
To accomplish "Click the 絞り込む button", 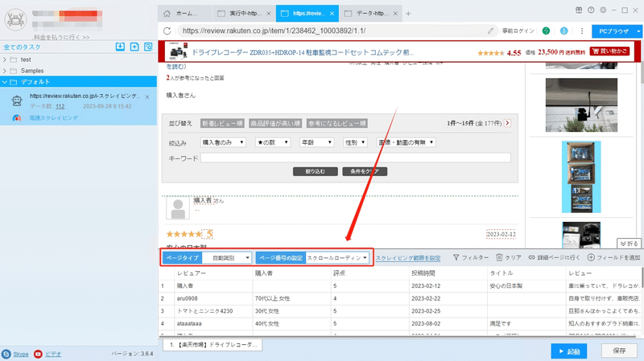I will click(x=315, y=171).
